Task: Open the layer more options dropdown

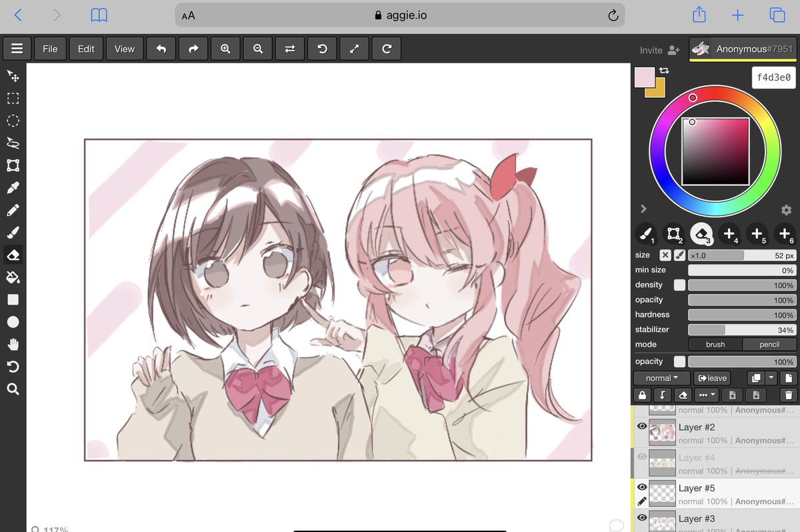Action: coord(706,395)
